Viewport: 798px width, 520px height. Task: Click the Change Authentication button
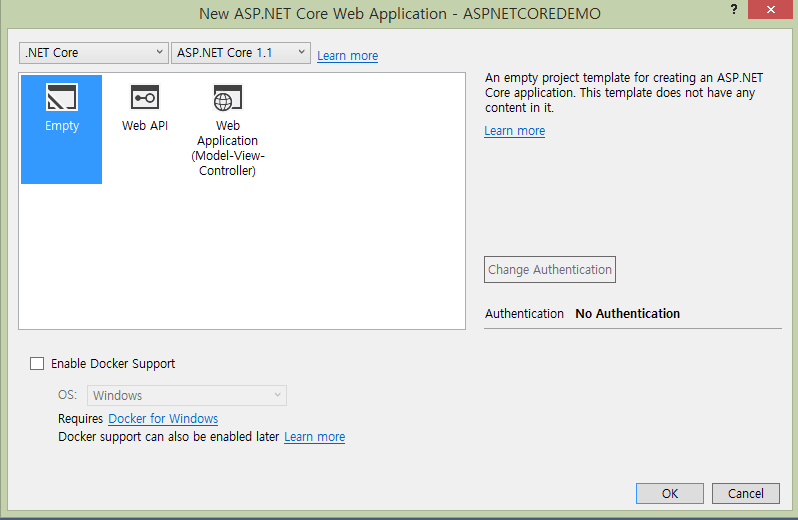[550, 269]
